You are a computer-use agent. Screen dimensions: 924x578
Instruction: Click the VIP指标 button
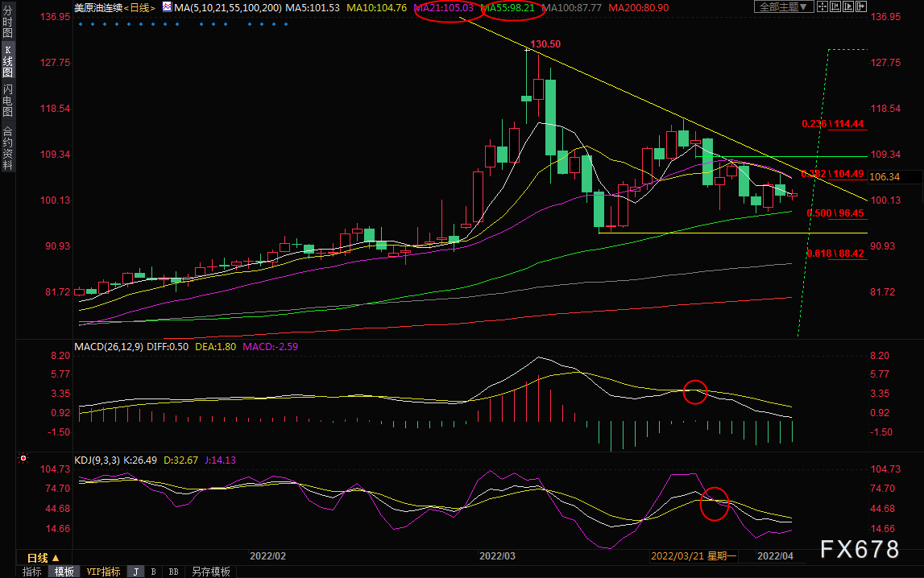tap(103, 572)
